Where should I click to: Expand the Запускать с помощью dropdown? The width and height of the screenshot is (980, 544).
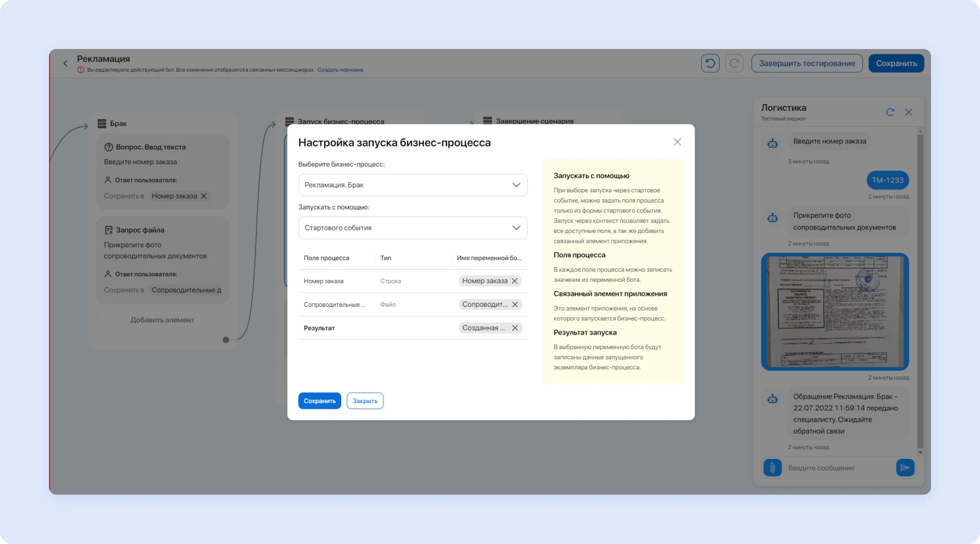tap(412, 228)
